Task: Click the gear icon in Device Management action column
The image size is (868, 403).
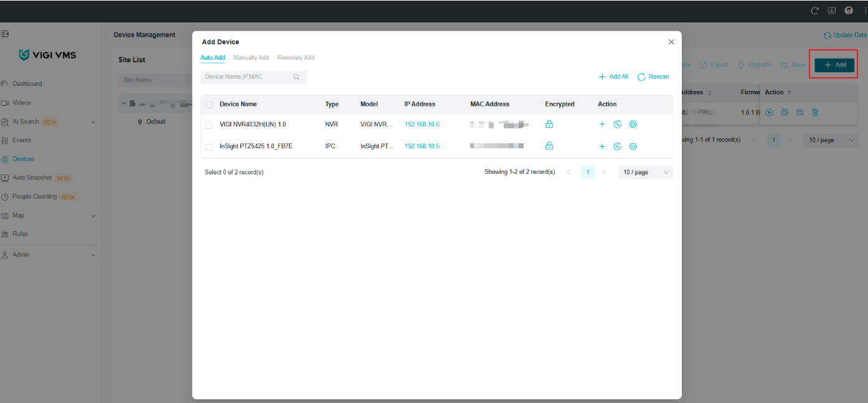Action: [x=785, y=113]
